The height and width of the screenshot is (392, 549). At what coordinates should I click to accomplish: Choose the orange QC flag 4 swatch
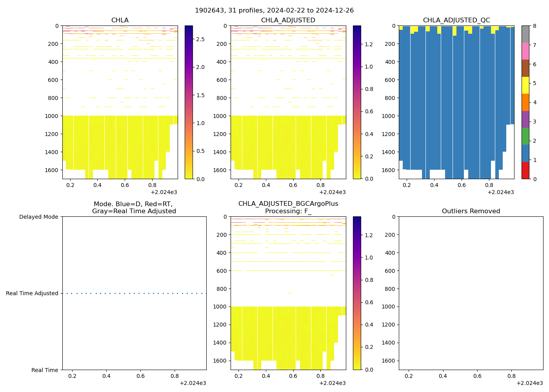tap(525, 102)
